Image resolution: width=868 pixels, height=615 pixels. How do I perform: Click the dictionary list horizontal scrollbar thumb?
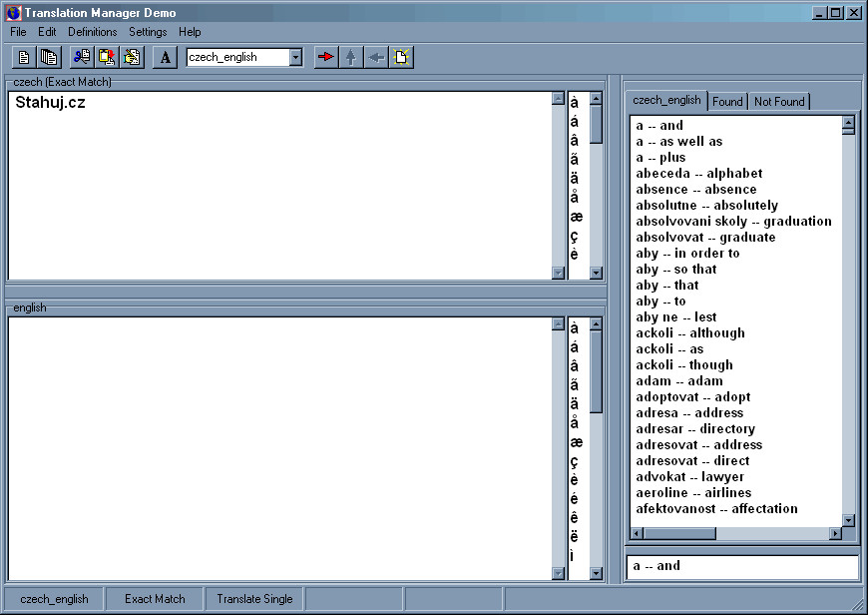[679, 533]
